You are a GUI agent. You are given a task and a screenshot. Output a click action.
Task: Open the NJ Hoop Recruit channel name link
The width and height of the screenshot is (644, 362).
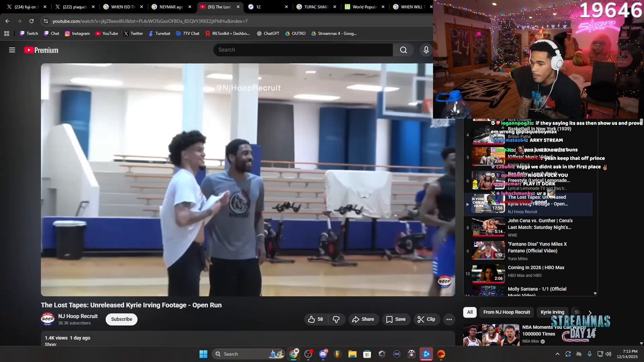point(78,316)
